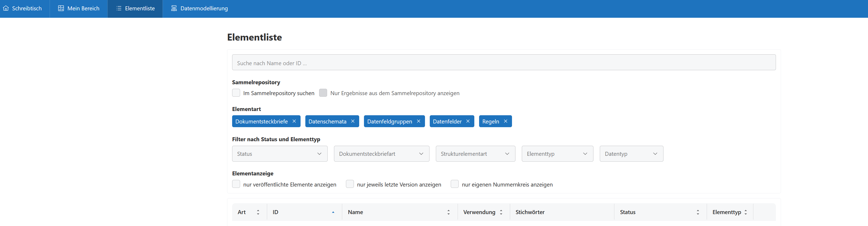Sort table by Name column
The height and width of the screenshot is (226, 868).
tap(448, 212)
